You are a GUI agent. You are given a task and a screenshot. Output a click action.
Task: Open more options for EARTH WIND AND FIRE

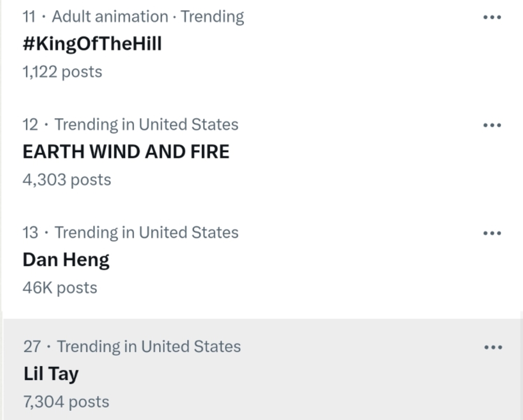click(x=492, y=125)
